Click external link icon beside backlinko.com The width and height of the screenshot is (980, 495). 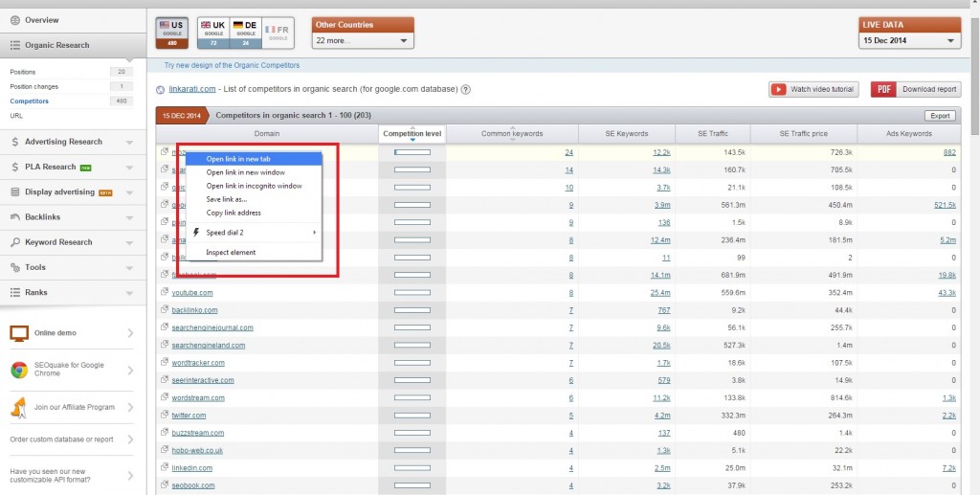[165, 309]
